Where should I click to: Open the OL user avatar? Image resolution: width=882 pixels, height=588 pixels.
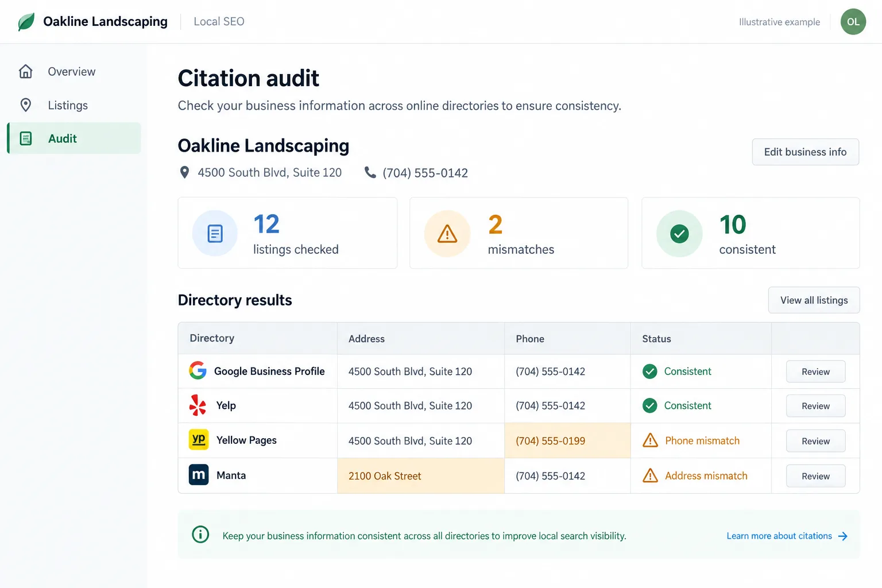pos(853,22)
